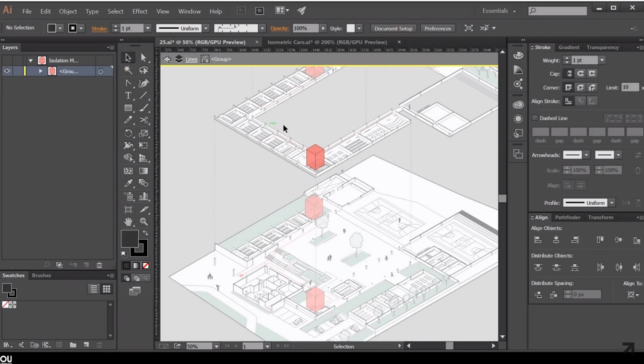Click the Group layer target circle
This screenshot has width=644, height=364.
coord(100,71)
